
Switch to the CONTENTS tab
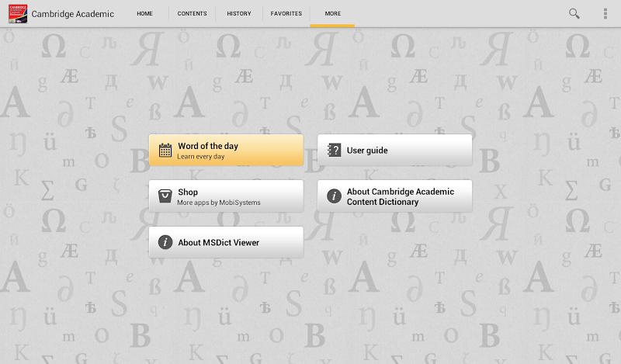tap(192, 13)
